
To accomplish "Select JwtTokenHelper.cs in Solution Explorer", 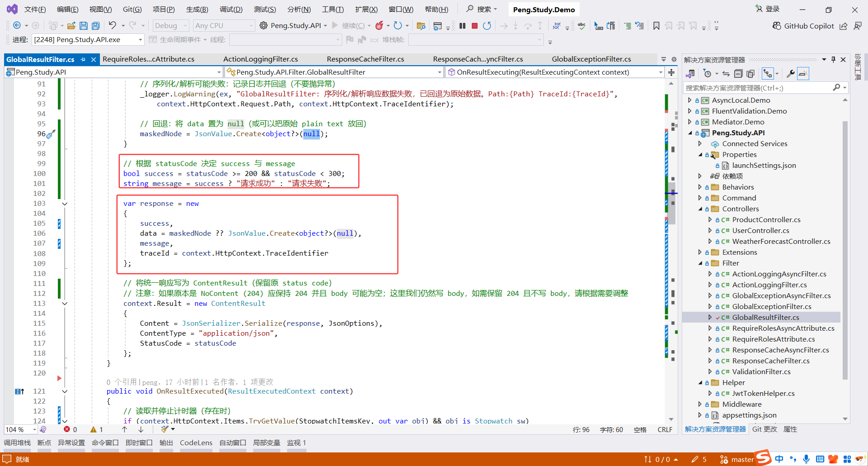I will coord(763,394).
